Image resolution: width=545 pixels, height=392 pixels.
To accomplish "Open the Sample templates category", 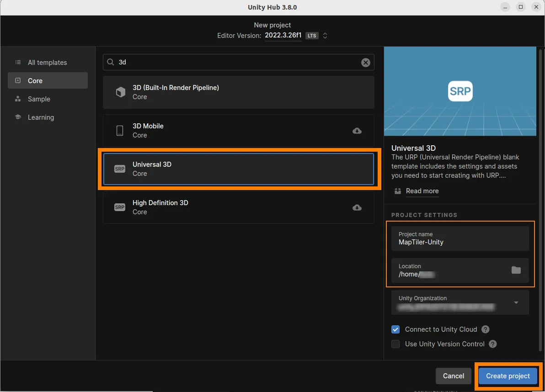I will pyautogui.click(x=48, y=99).
